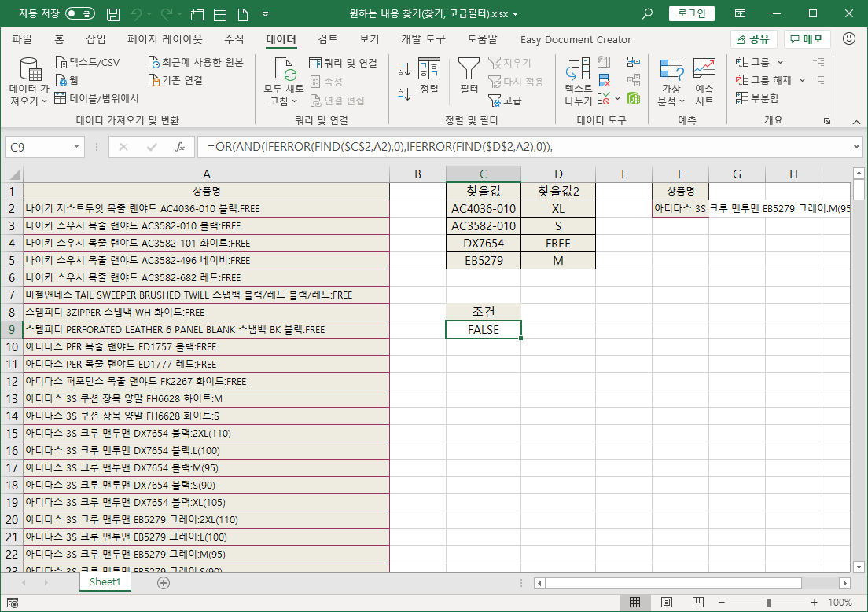Click the 공유 button
The image size is (868, 612).
point(753,39)
